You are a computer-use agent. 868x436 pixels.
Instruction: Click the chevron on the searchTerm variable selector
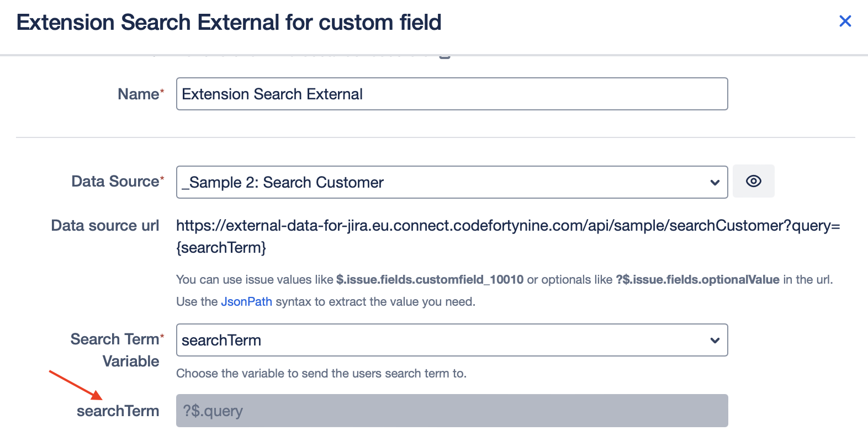pos(714,340)
